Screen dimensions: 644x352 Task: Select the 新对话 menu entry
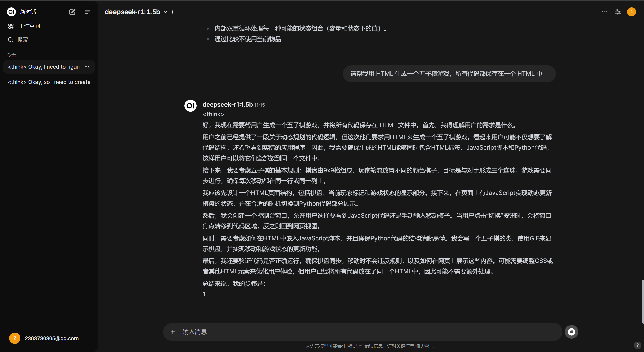[28, 12]
